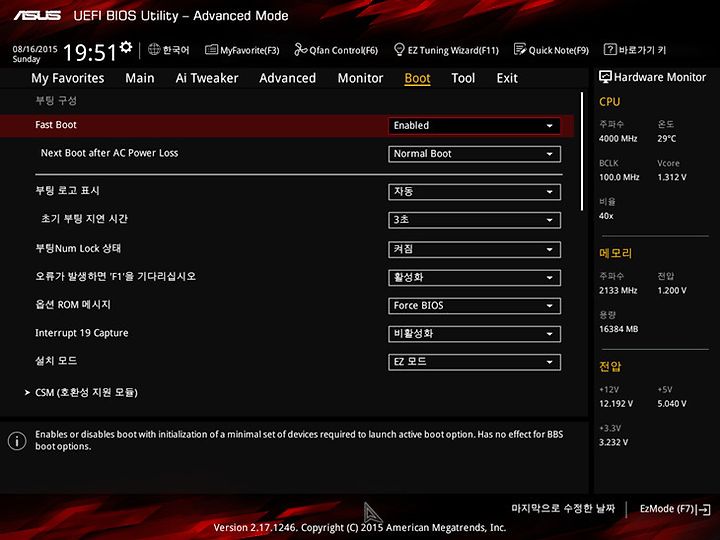
Task: Launch EZ Tuning Wizard(F11)
Action: tap(446, 50)
